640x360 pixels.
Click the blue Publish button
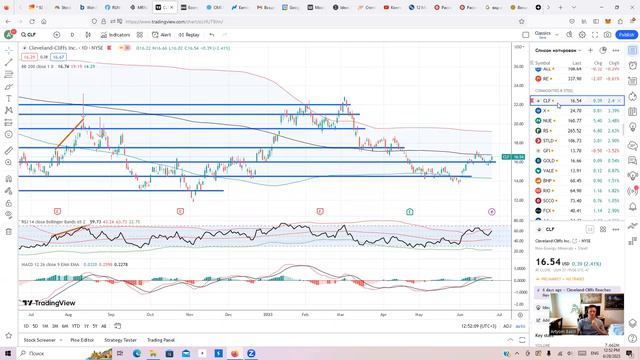pyautogui.click(x=627, y=35)
